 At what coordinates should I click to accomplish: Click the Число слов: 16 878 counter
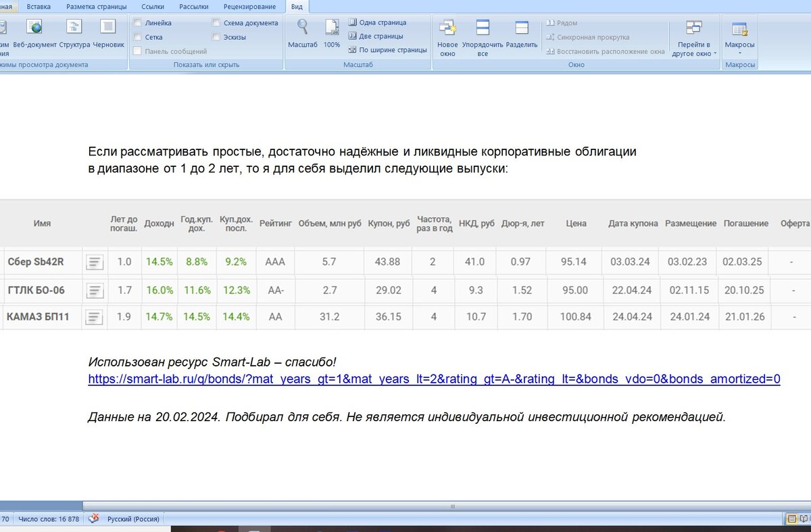[49, 519]
